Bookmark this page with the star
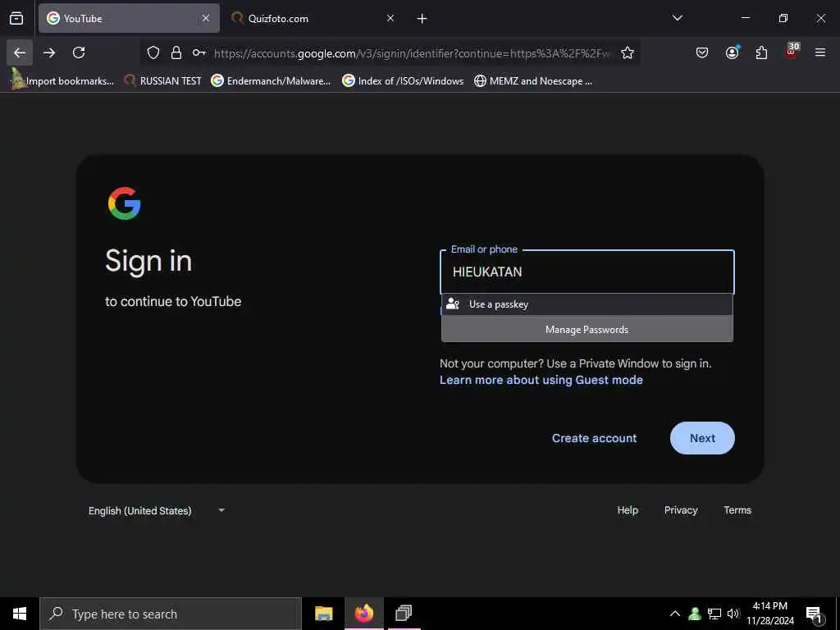 [628, 52]
